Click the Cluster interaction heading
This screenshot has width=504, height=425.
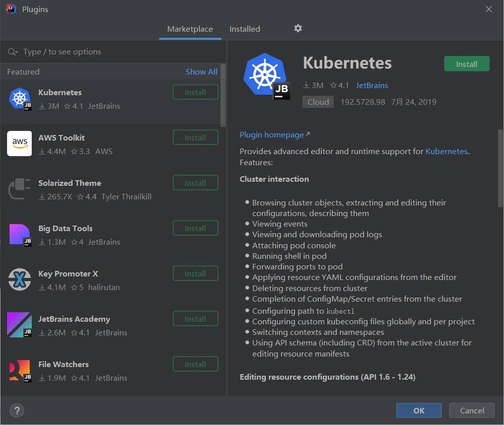click(274, 179)
